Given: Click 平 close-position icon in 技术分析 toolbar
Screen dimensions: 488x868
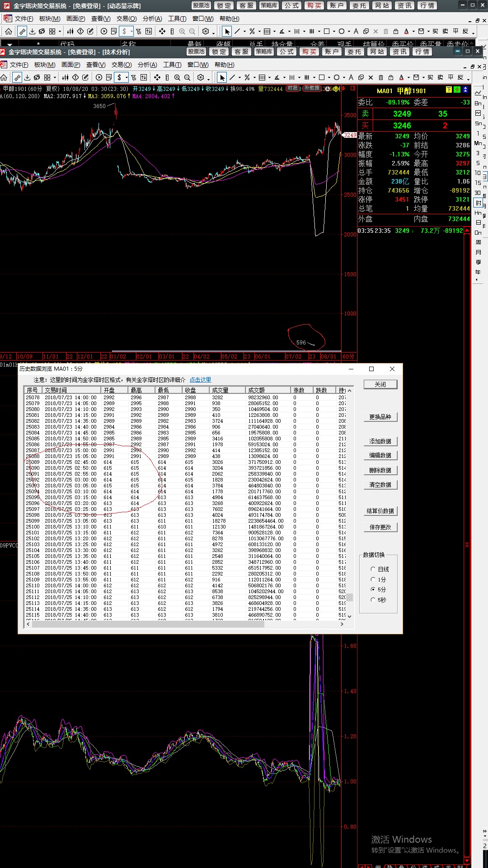Looking at the screenshot, I should coord(450,77).
